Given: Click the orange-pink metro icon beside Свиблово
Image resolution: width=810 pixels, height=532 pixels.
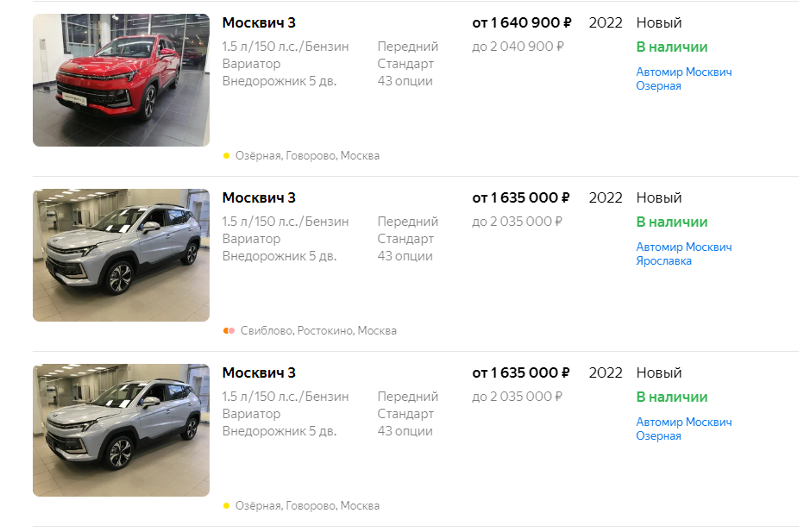Looking at the screenshot, I should [x=229, y=331].
